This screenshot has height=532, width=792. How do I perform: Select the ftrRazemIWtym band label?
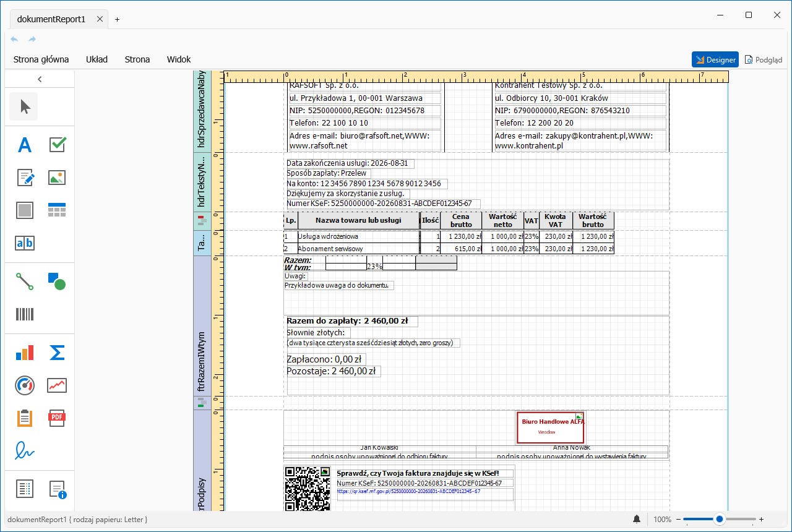click(x=202, y=326)
